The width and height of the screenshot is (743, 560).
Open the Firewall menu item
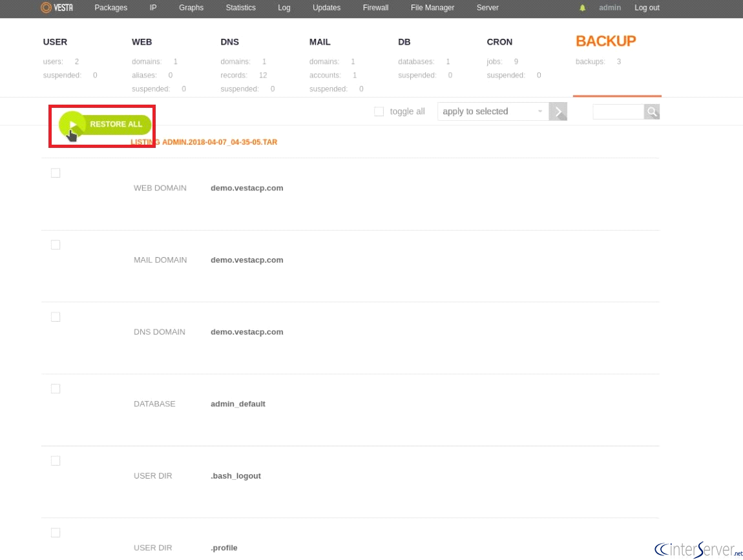(376, 8)
